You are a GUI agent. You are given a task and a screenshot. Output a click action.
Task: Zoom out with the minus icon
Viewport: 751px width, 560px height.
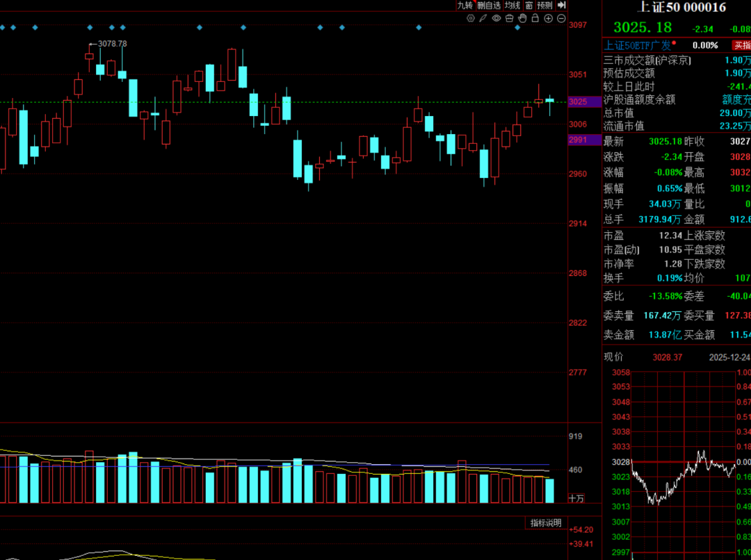pyautogui.click(x=560, y=18)
